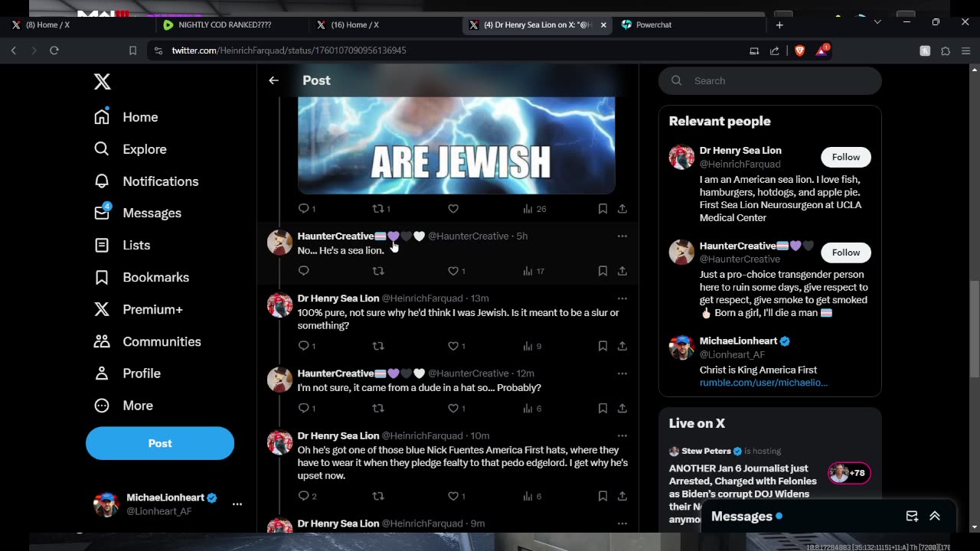Like "No... He's a sea lion" post
This screenshot has width=980, height=551.
click(x=456, y=271)
